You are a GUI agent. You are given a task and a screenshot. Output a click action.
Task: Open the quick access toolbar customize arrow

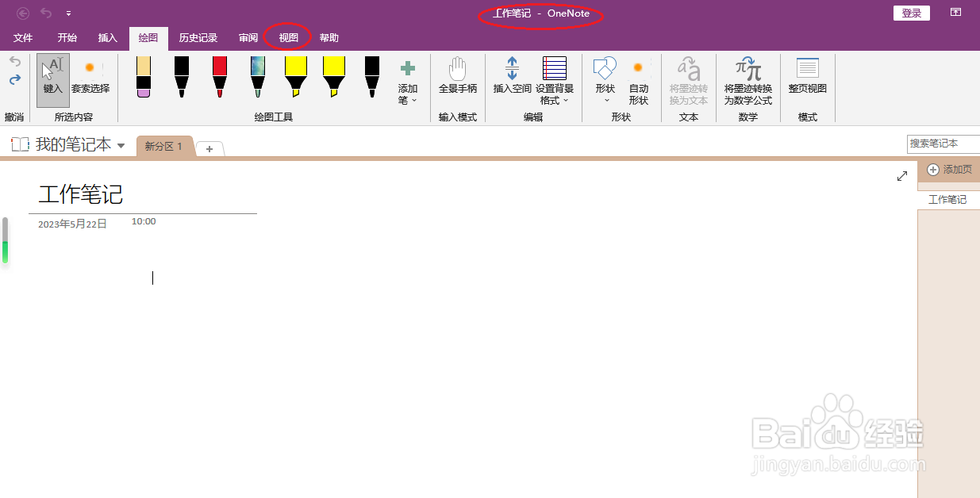click(x=68, y=13)
